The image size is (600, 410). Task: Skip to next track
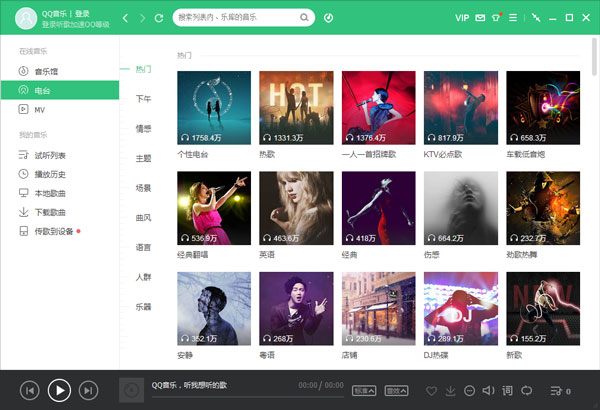88,390
